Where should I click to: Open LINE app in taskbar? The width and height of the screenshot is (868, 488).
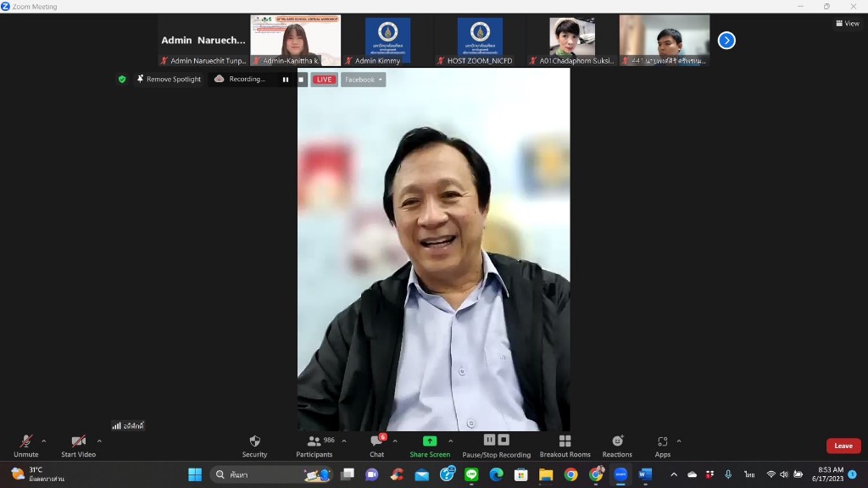click(471, 474)
